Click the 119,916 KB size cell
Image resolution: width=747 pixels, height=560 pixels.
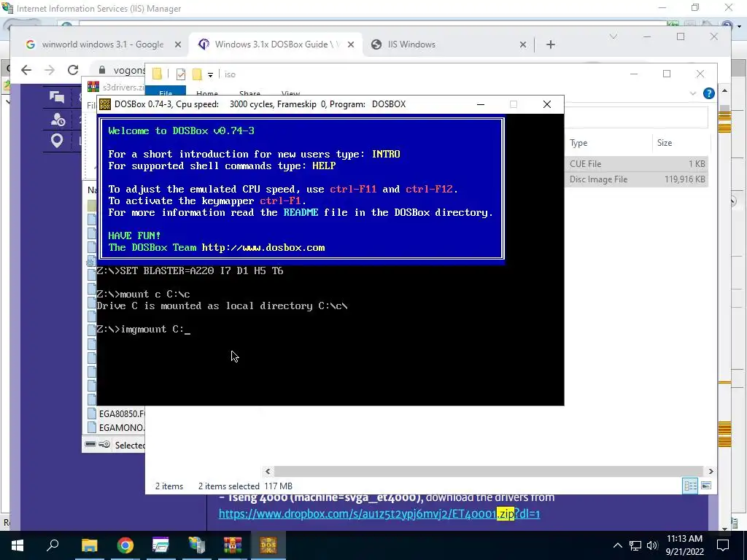684,179
